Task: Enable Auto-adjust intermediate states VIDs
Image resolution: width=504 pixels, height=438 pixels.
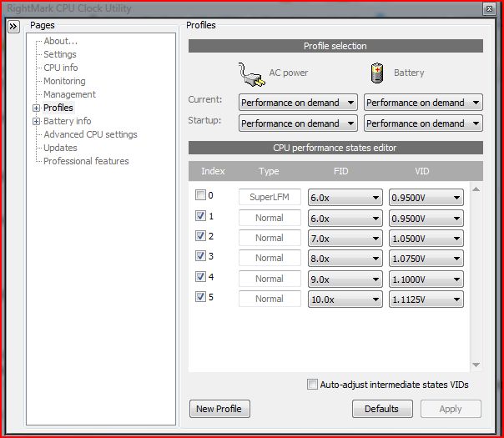Action: pos(312,385)
